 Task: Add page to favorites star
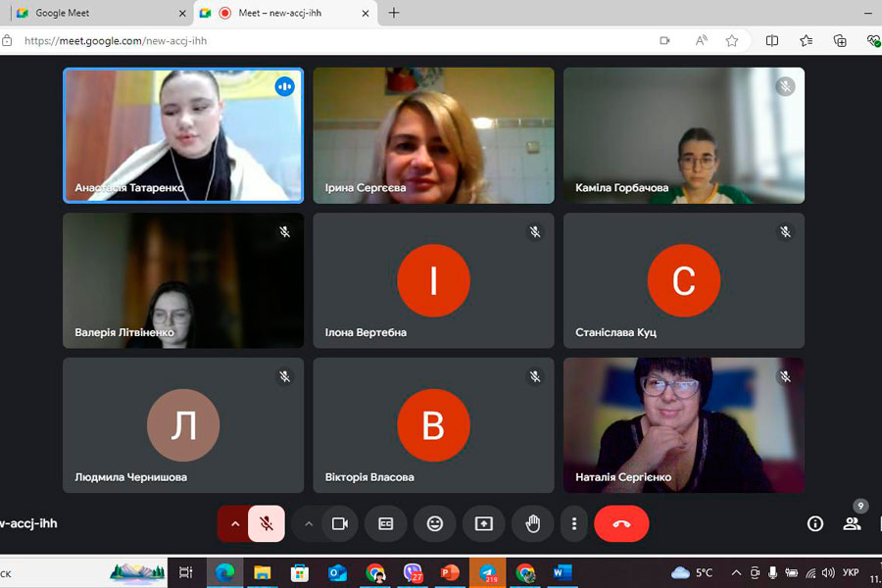[732, 40]
